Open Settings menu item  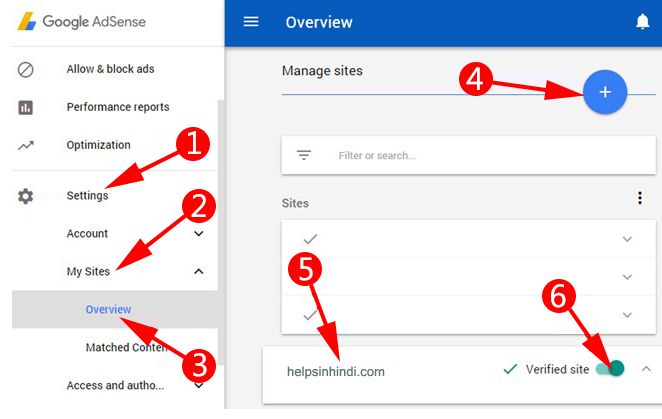click(87, 196)
